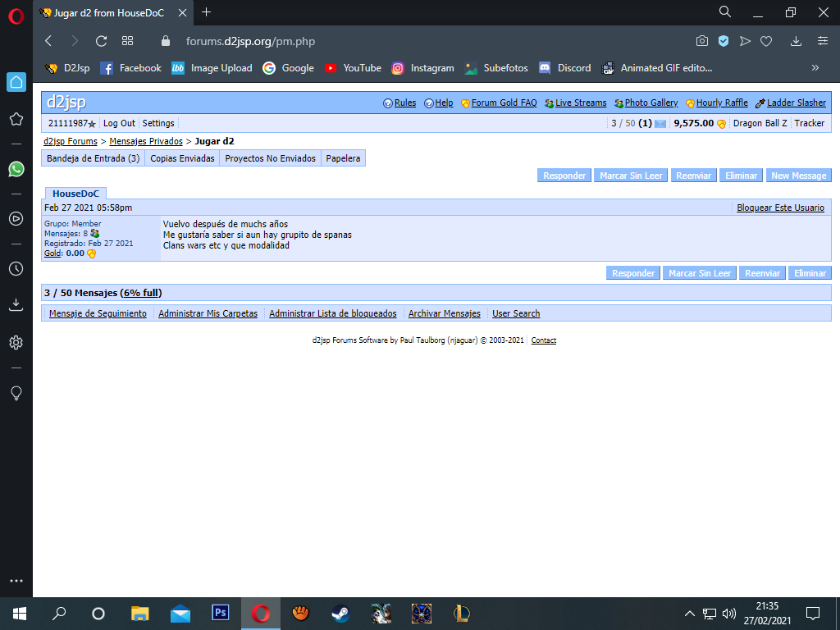The image size is (840, 630).
Task: Open Steam from the taskbar
Action: coord(340,614)
